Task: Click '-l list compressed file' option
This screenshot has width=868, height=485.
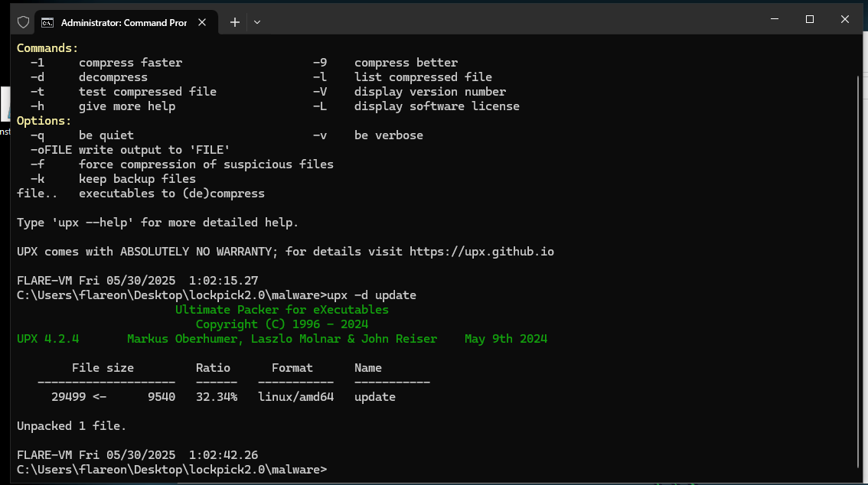Action: pyautogui.click(x=403, y=76)
